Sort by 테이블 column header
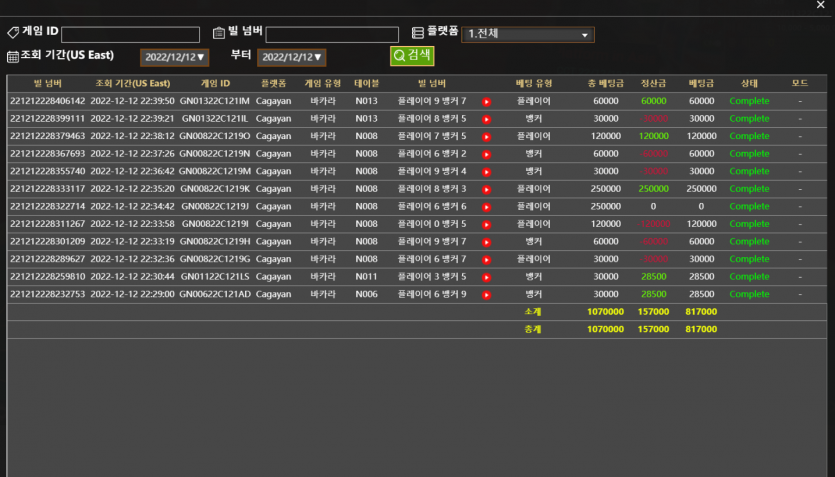Viewport: 835px width, 477px height. pos(366,84)
